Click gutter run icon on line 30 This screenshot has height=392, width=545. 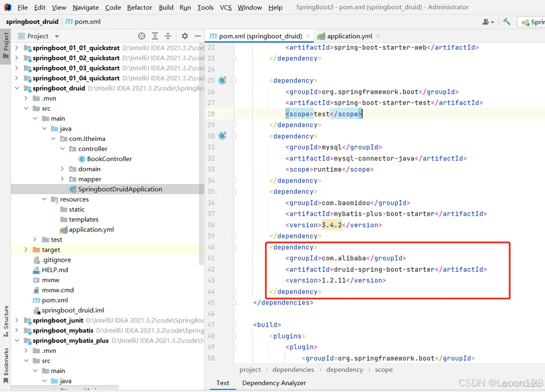tap(222, 136)
